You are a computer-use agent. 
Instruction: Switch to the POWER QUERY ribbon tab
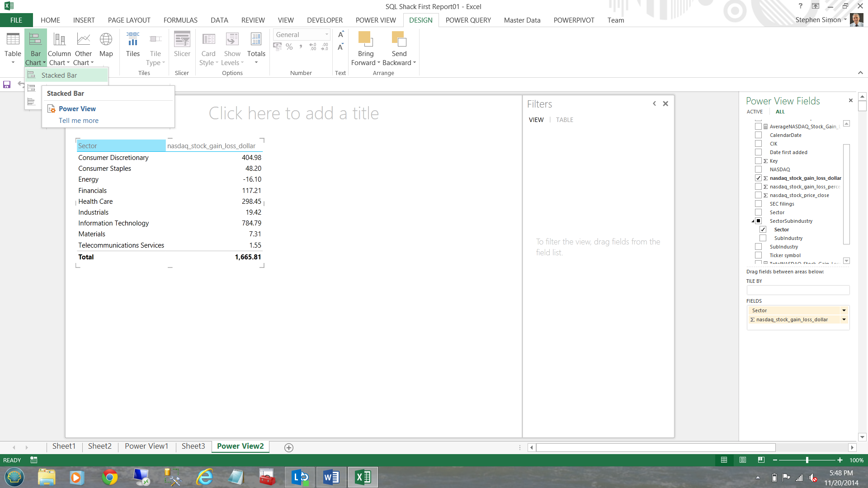pos(468,20)
